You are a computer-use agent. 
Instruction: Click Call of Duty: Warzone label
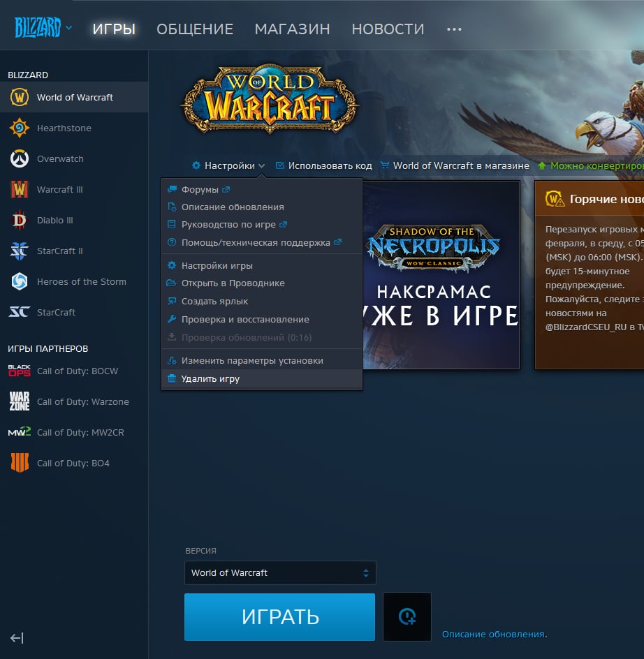[x=83, y=402]
